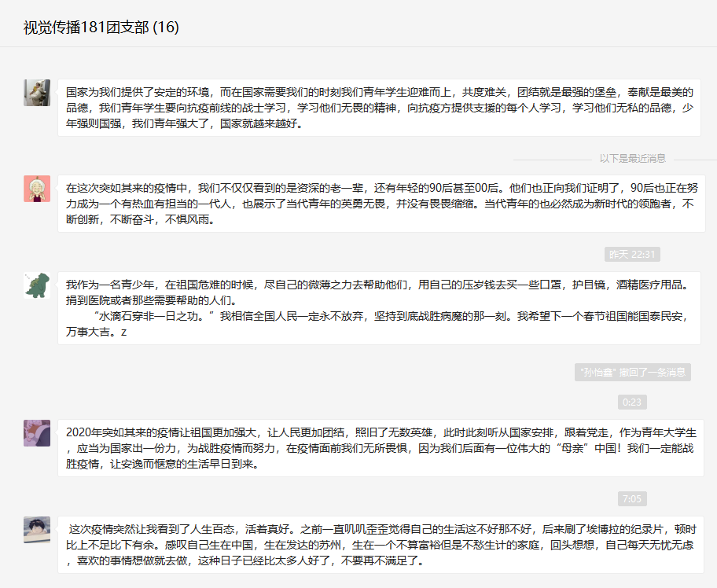Select the message starting 我作为一名青少年

[x=379, y=308]
